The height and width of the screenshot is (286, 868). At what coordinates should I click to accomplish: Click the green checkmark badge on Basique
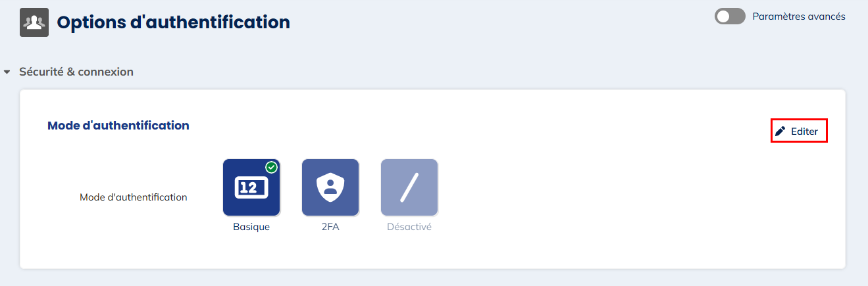coord(271,167)
